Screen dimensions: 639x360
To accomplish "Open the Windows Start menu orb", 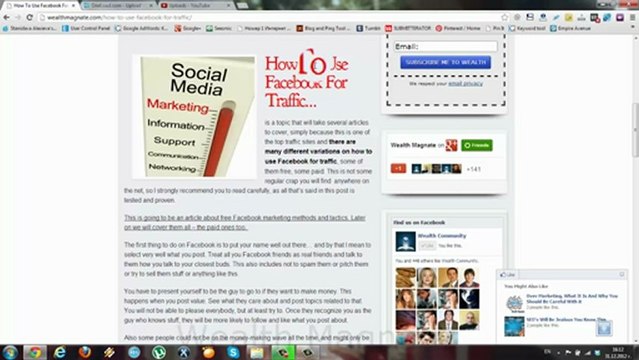I will [x=10, y=352].
